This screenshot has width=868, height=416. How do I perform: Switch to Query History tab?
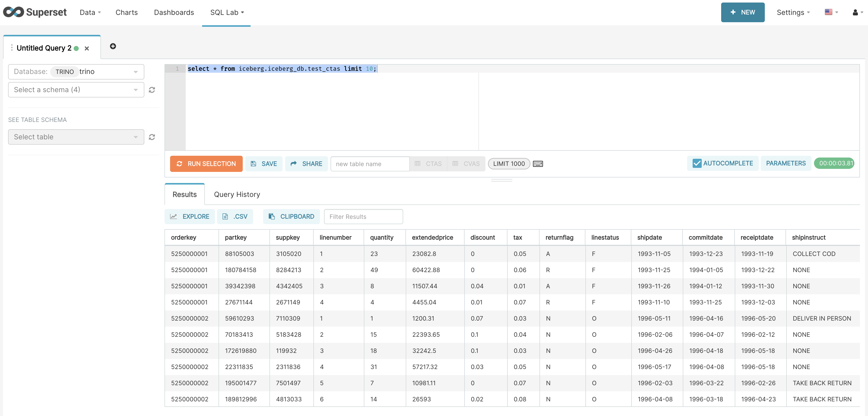[x=237, y=195]
